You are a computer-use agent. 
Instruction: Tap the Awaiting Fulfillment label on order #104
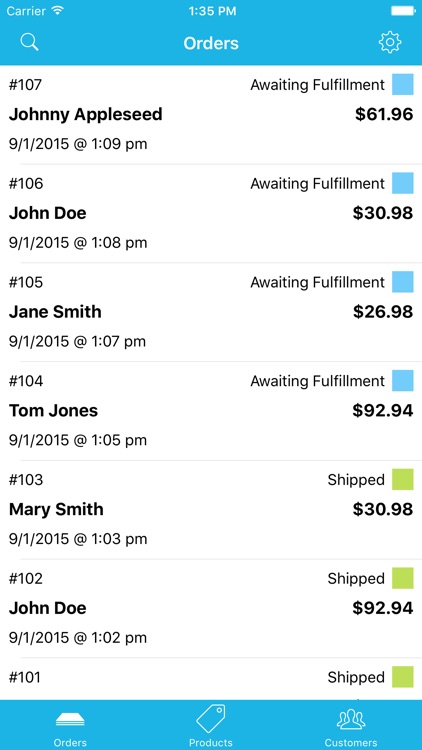317,381
